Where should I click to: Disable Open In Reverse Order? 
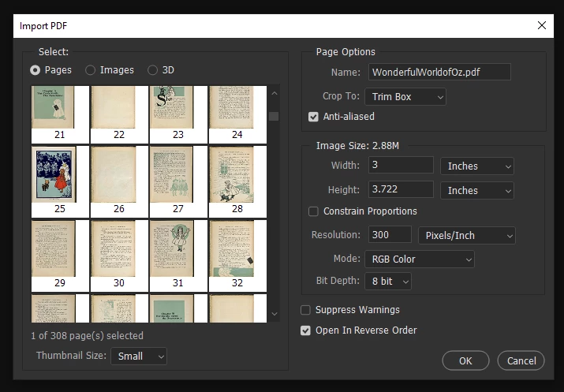click(305, 330)
